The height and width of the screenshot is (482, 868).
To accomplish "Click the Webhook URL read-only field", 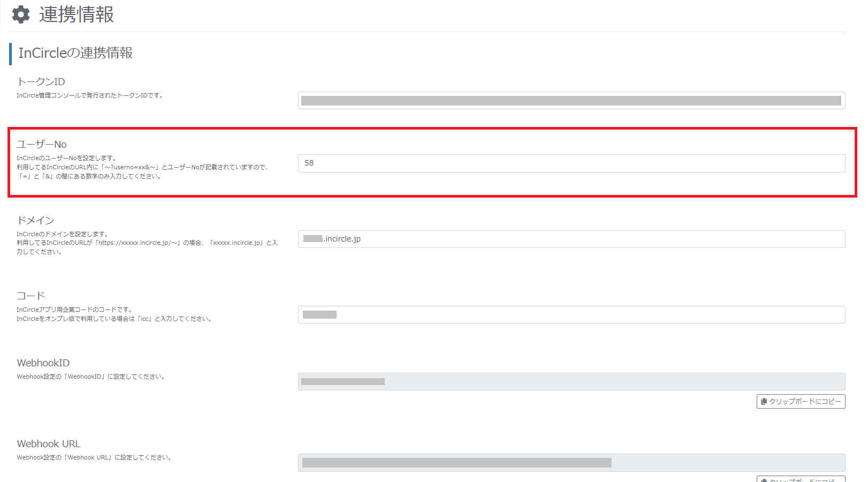I will (x=572, y=463).
